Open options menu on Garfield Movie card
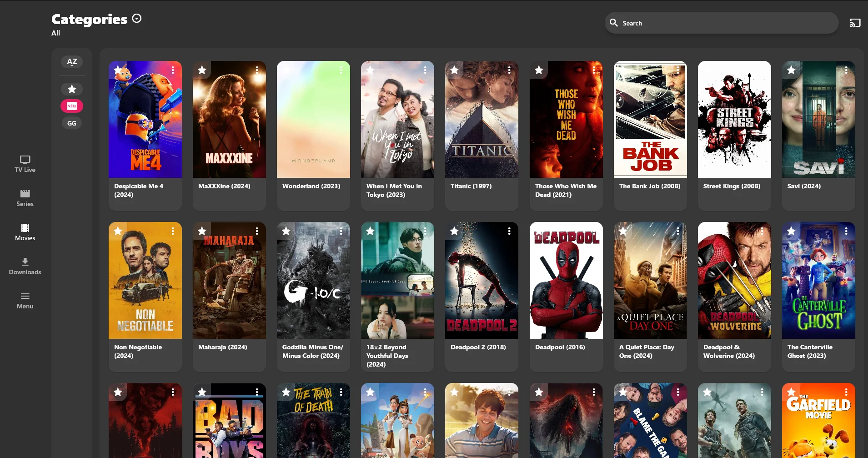Image resolution: width=868 pixels, height=458 pixels. (x=846, y=392)
